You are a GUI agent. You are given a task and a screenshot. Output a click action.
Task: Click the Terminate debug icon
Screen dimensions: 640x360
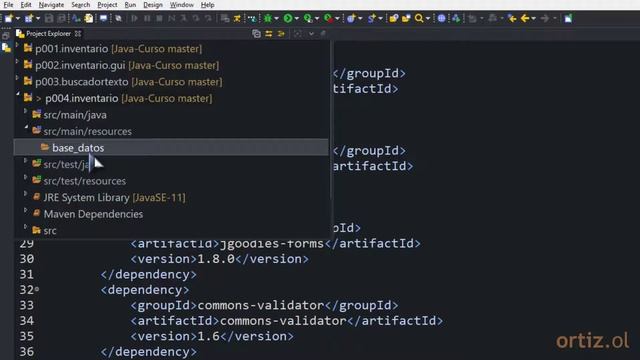159,18
